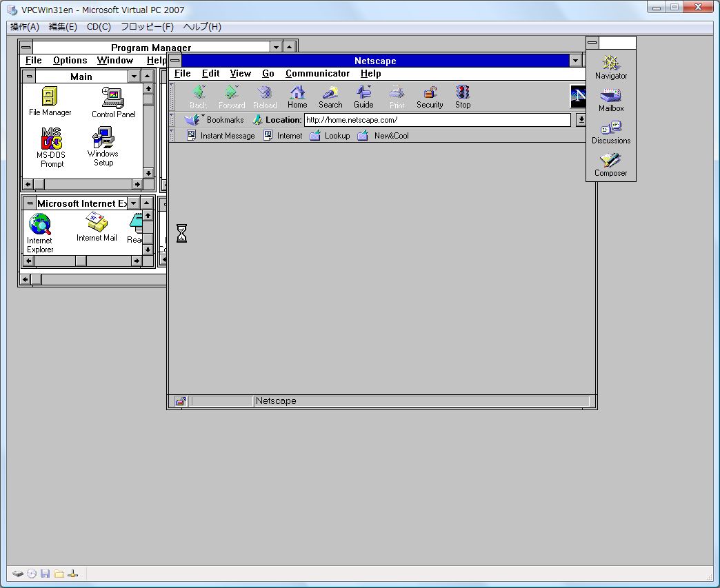
Task: Select the File Manager icon in Main
Action: coord(50,101)
